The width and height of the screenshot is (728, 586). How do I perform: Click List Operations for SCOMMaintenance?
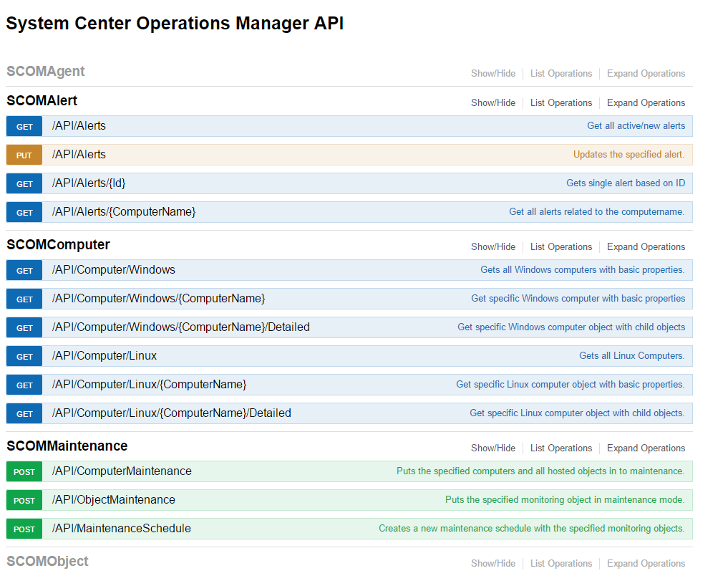click(x=561, y=448)
